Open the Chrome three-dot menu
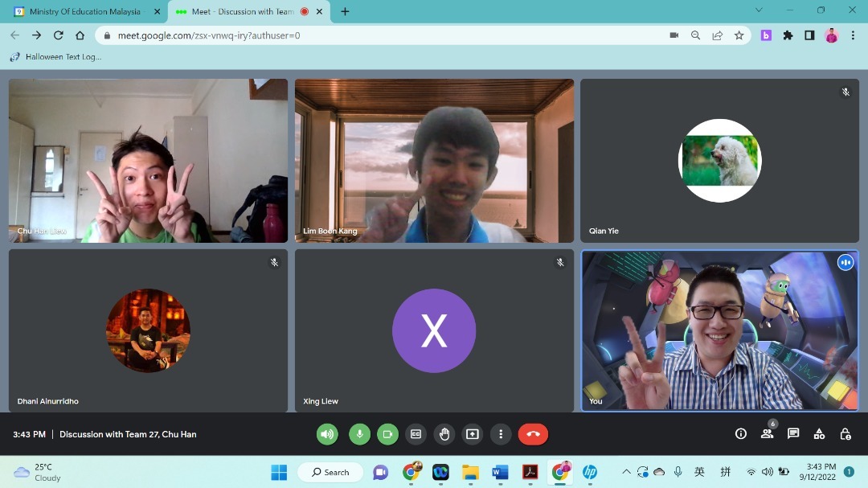The width and height of the screenshot is (868, 488). (x=853, y=35)
